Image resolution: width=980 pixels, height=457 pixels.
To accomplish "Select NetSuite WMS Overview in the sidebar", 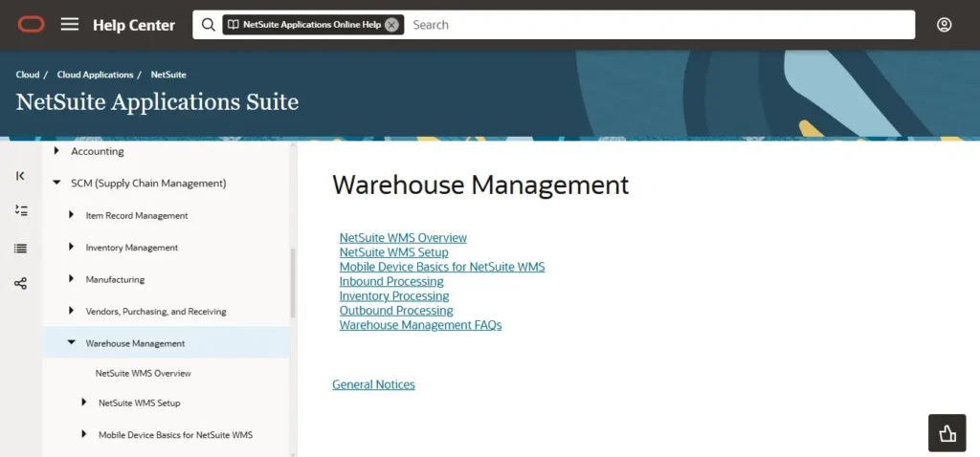I will (143, 373).
